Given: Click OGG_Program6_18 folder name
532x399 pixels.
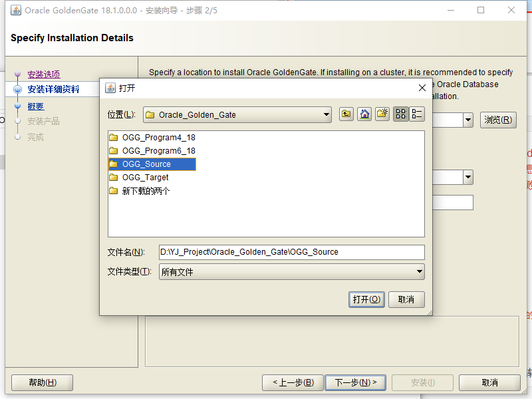Looking at the screenshot, I should tap(159, 151).
